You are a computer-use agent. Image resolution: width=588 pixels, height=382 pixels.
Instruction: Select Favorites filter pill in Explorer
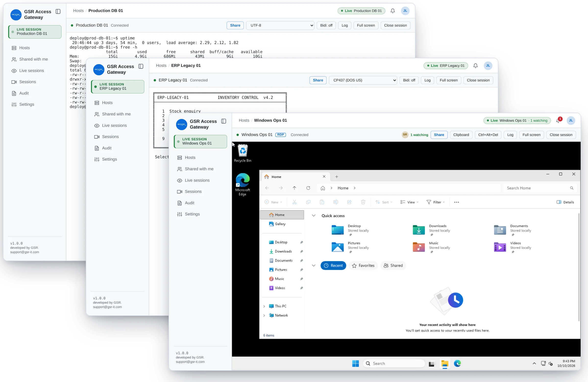tap(363, 265)
